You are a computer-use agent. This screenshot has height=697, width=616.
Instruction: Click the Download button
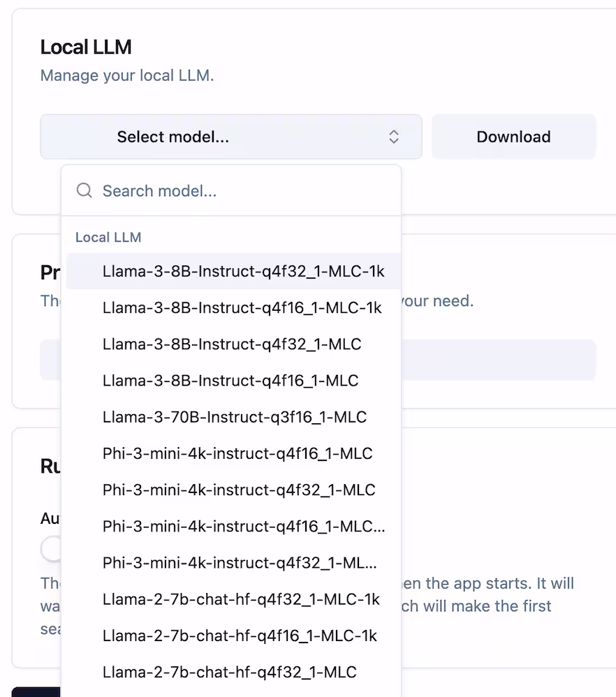click(x=513, y=136)
